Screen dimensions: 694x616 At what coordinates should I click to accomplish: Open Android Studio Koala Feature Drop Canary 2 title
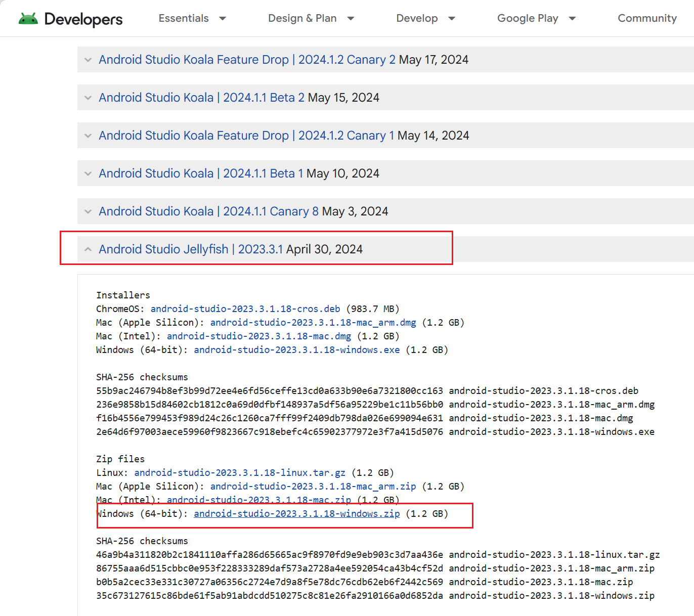tap(247, 60)
